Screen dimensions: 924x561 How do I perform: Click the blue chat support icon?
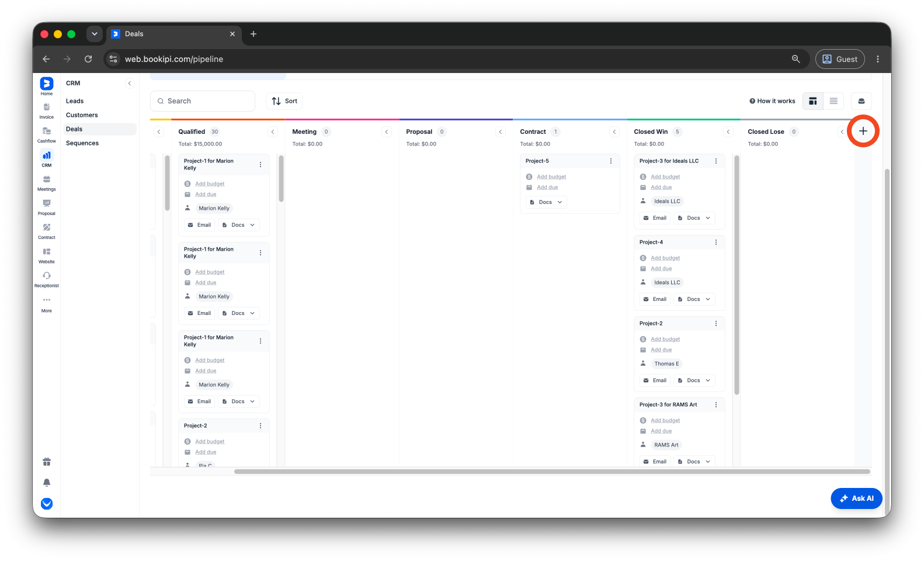[47, 504]
